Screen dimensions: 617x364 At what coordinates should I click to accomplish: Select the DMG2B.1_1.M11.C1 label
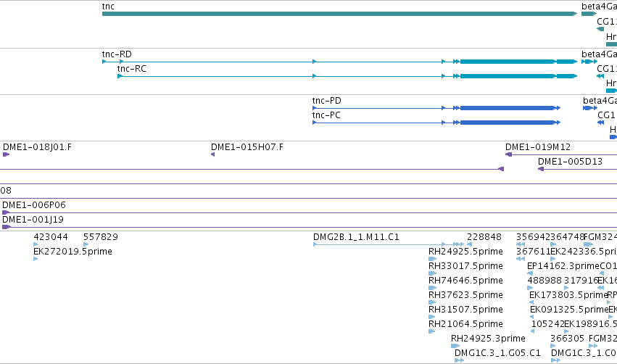356,237
